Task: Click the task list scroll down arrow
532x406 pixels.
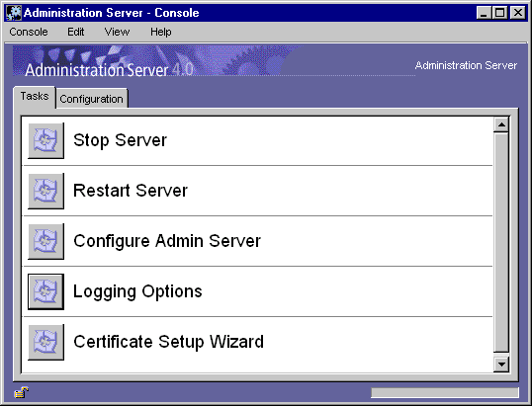Action: [x=501, y=365]
